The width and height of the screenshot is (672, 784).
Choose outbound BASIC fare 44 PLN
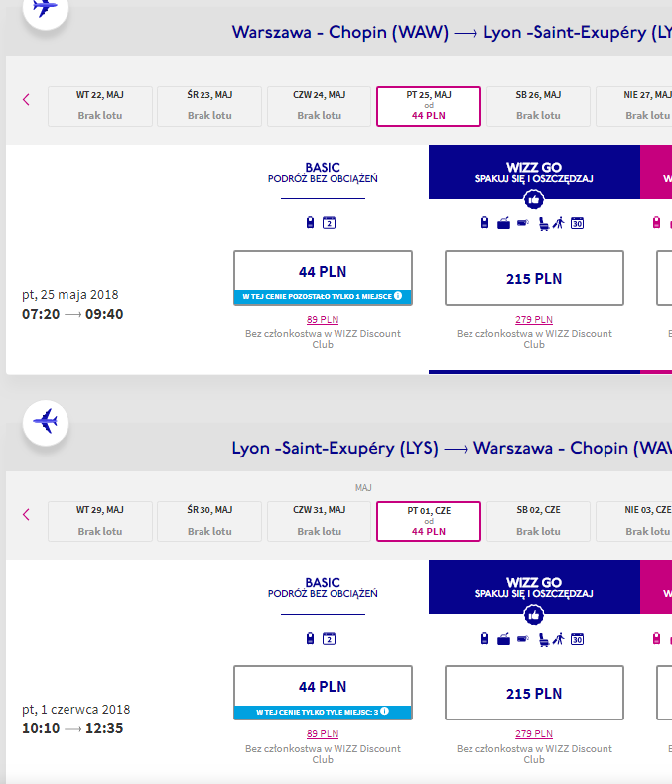pos(323,278)
